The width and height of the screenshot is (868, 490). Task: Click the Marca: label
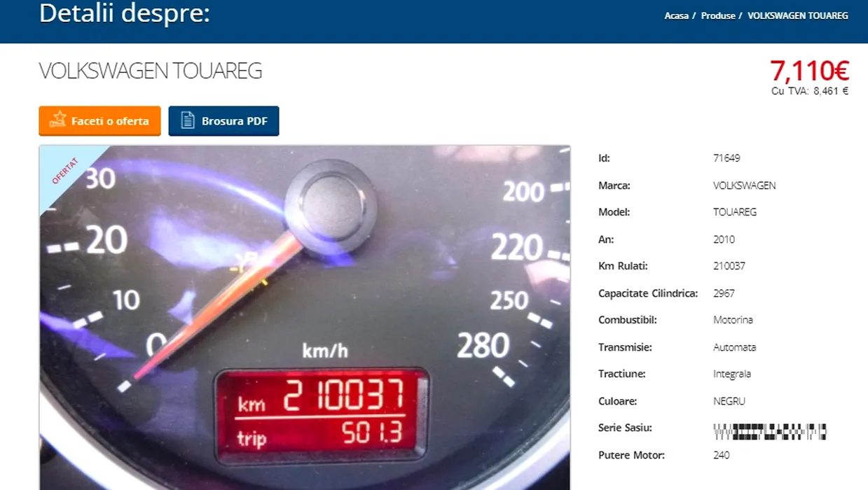(614, 185)
